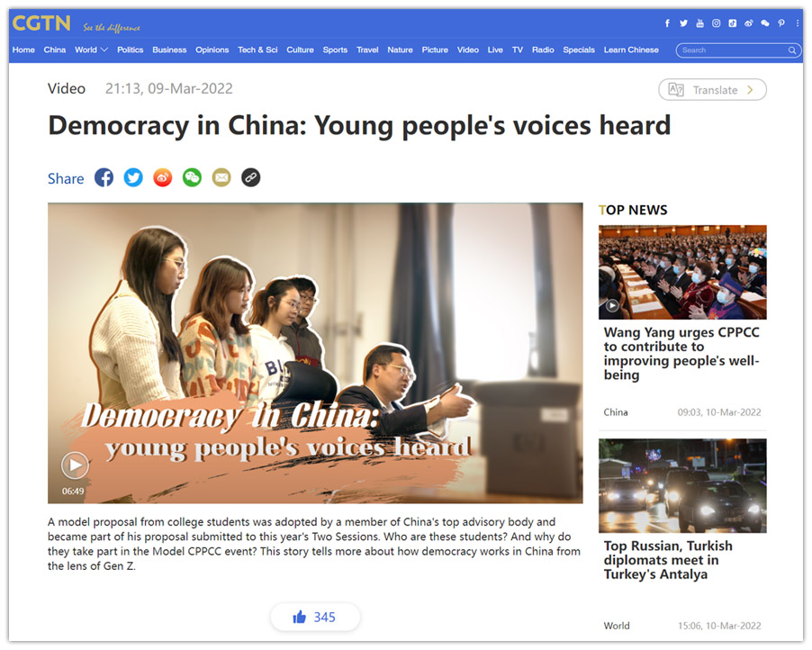Like the video with thumbs-up
Image resolution: width=812 pixels, height=650 pixels.
[315, 617]
